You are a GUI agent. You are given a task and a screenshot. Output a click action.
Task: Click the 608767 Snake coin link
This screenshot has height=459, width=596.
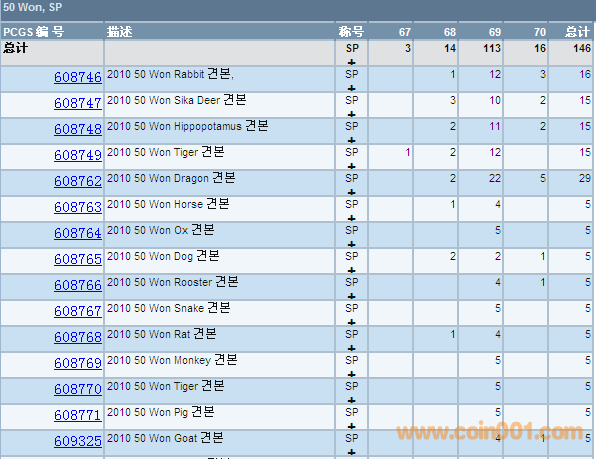point(78,311)
